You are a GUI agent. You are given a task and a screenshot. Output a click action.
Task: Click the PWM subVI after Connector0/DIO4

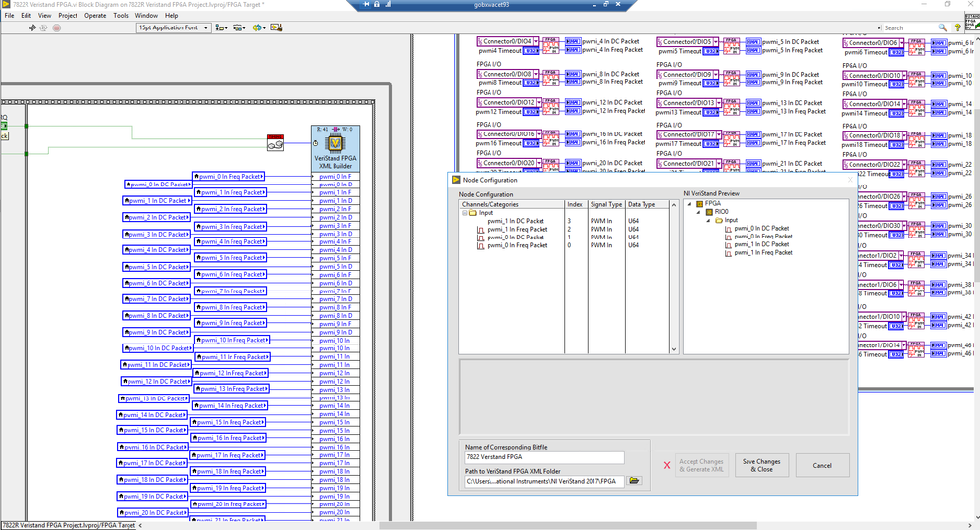pos(551,45)
